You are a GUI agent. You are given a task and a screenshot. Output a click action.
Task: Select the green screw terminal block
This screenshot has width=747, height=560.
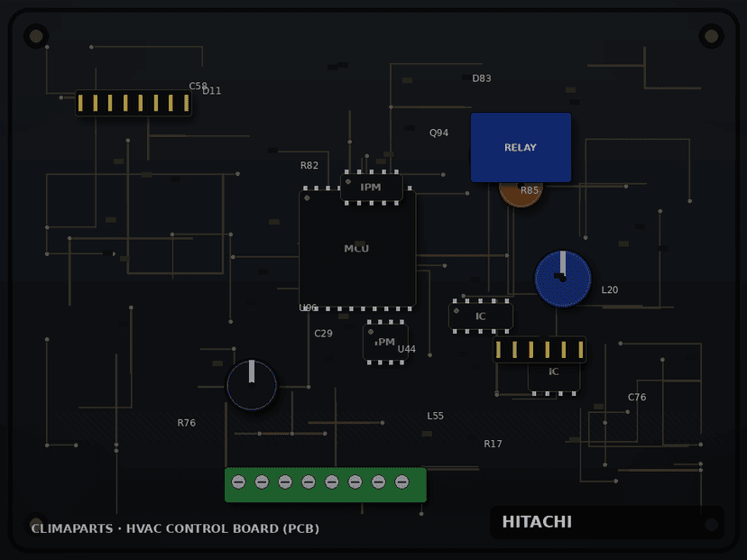[326, 485]
